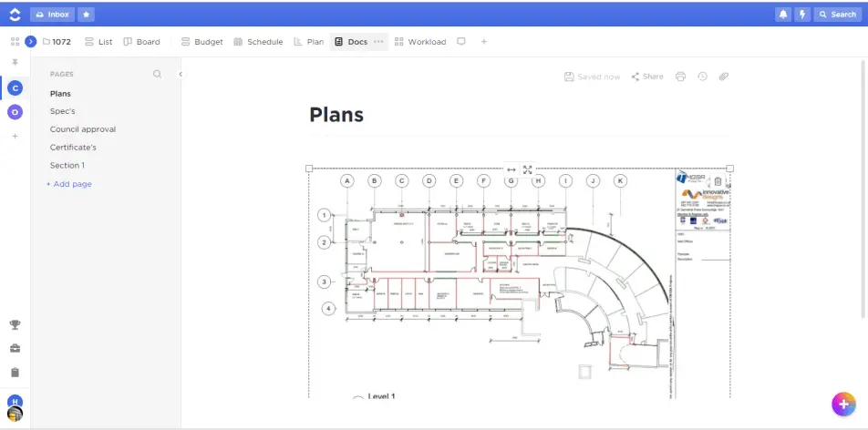868x430 pixels.
Task: Click the Share button
Action: 647,77
